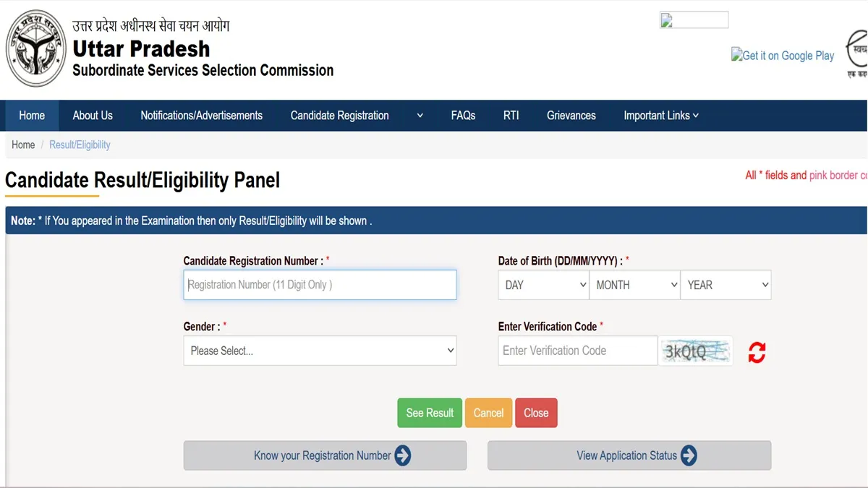
Task: Click the captcha image 3kQtQ
Action: 695,351
